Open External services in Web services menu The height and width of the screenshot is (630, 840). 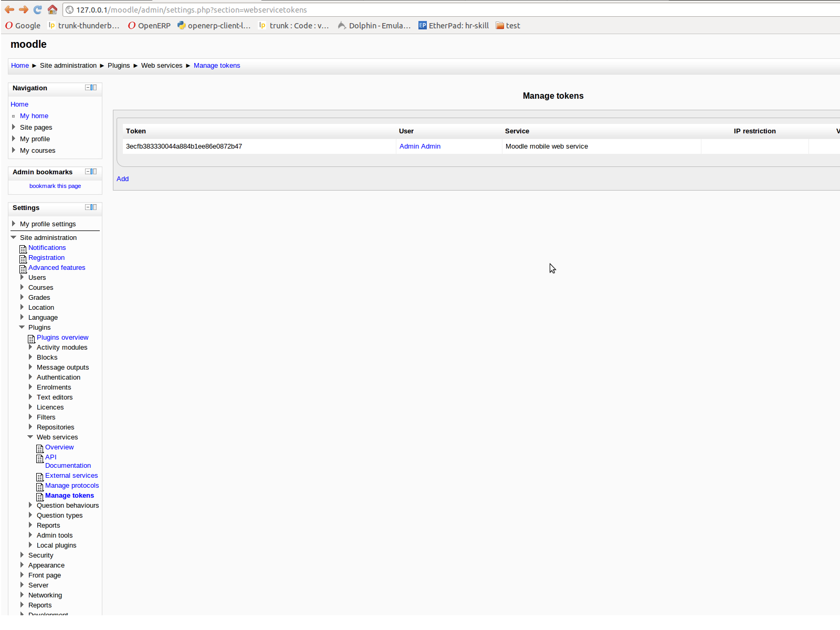[x=71, y=476]
